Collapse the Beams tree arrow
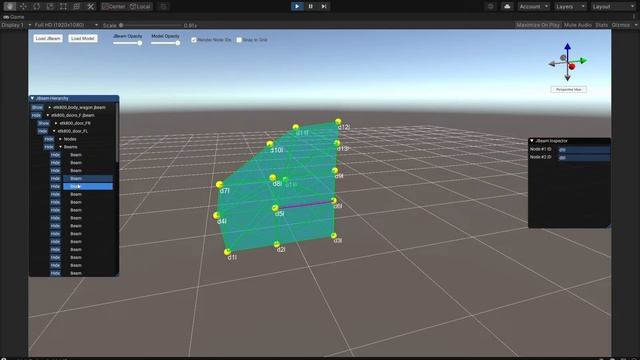The width and height of the screenshot is (640, 360). [60, 147]
